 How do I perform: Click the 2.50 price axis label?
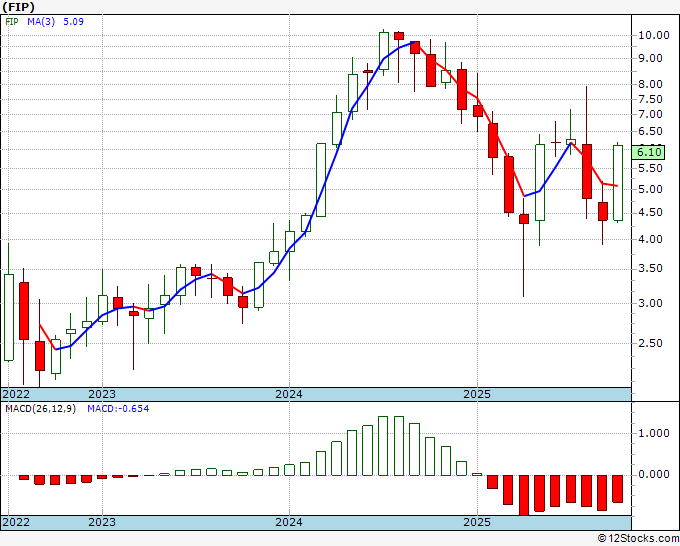[650, 343]
